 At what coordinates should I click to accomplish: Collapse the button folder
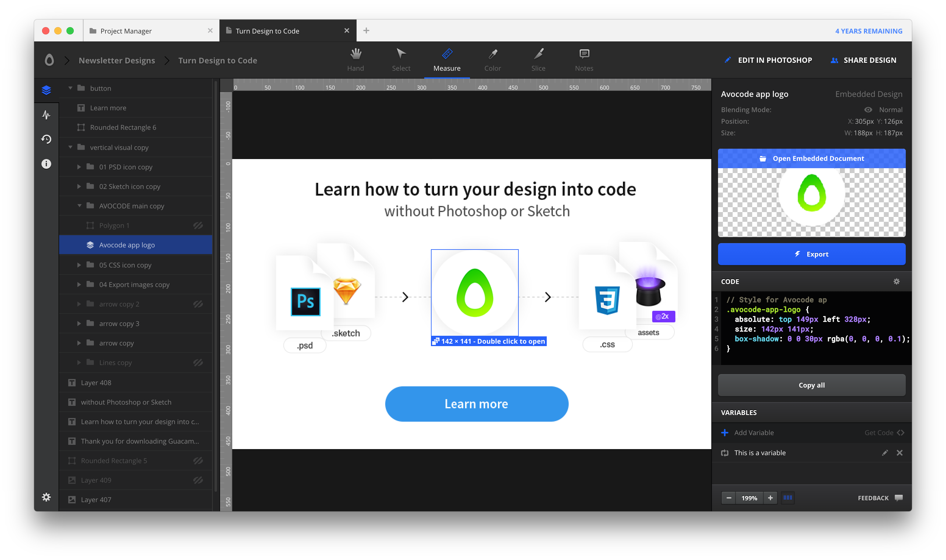coord(70,88)
